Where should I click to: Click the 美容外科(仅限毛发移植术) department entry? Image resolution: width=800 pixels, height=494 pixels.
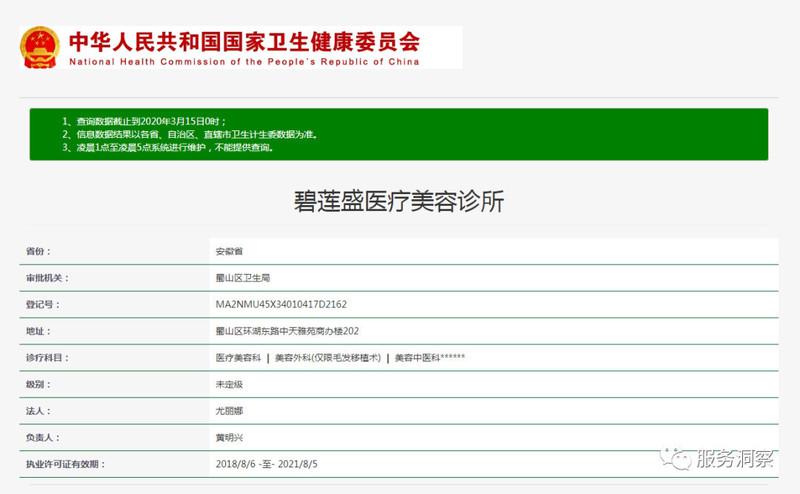328,357
